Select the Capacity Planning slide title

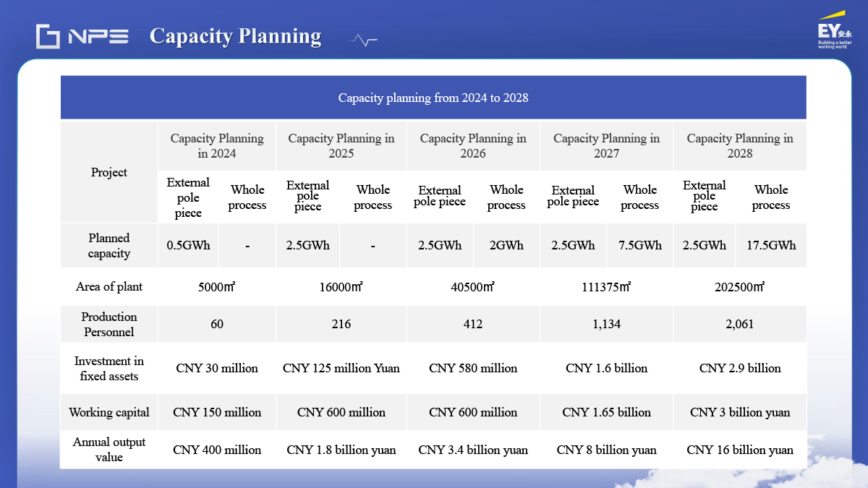pyautogui.click(x=235, y=36)
